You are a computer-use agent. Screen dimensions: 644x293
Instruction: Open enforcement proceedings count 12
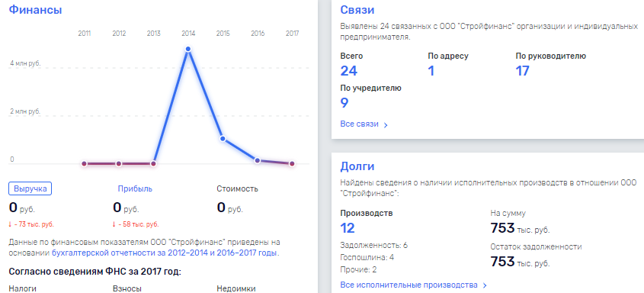pyautogui.click(x=348, y=228)
